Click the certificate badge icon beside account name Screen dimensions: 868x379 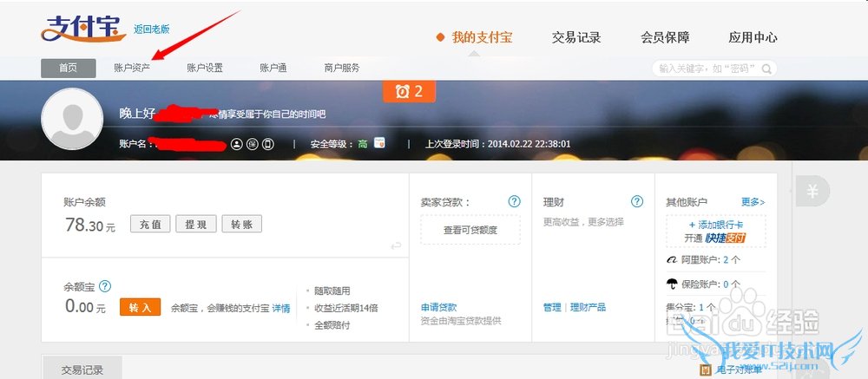253,144
